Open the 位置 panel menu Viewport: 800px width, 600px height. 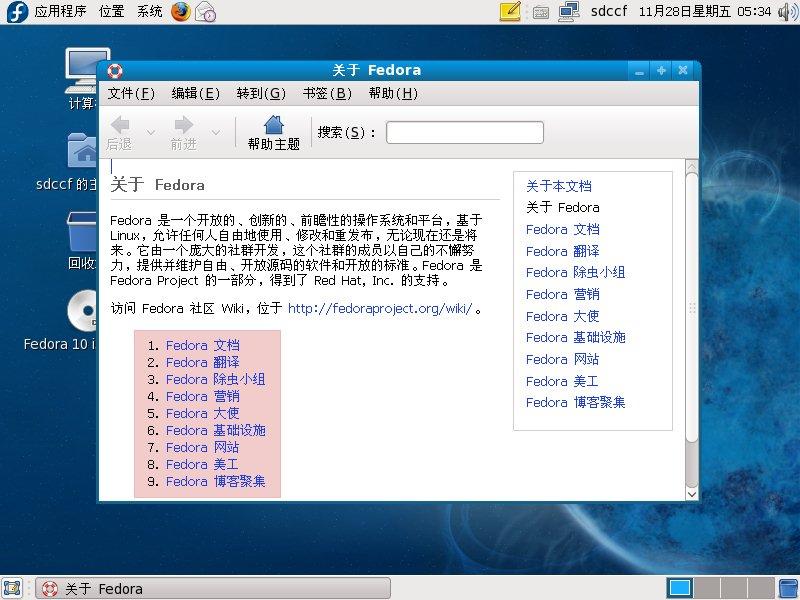click(112, 11)
